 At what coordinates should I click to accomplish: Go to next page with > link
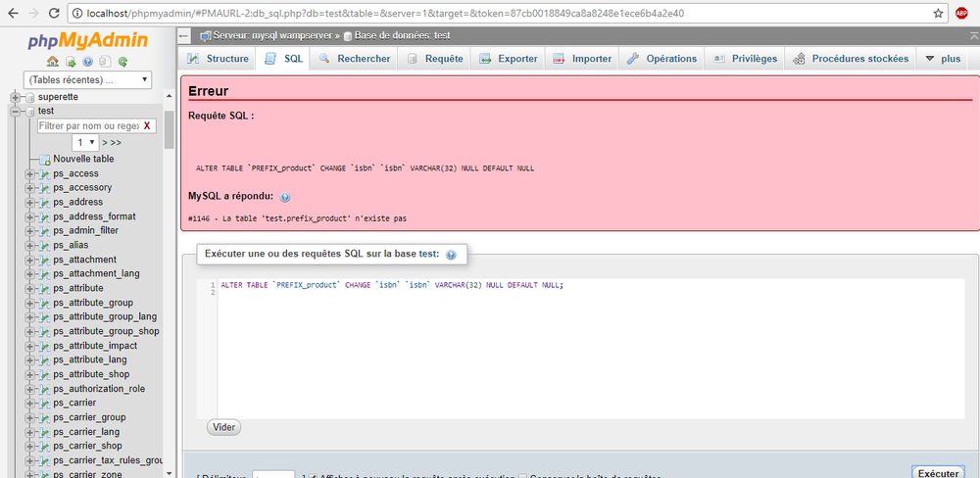click(105, 143)
